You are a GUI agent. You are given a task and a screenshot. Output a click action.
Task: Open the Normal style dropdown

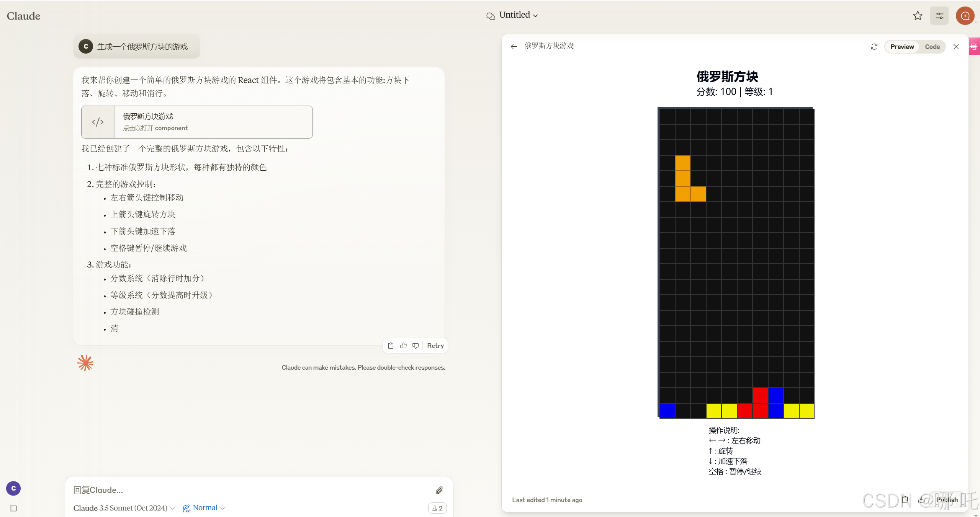point(205,508)
